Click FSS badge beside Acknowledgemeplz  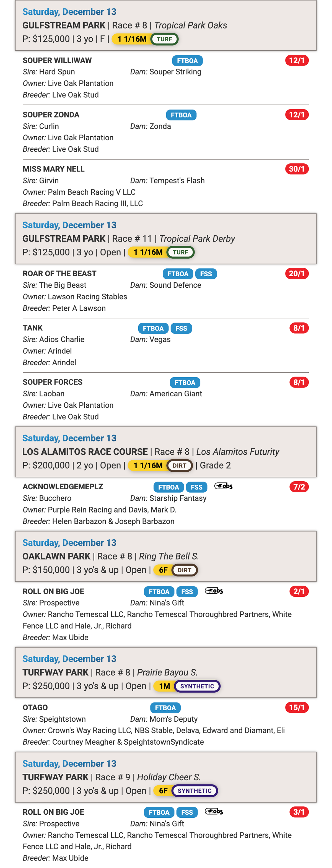[196, 487]
